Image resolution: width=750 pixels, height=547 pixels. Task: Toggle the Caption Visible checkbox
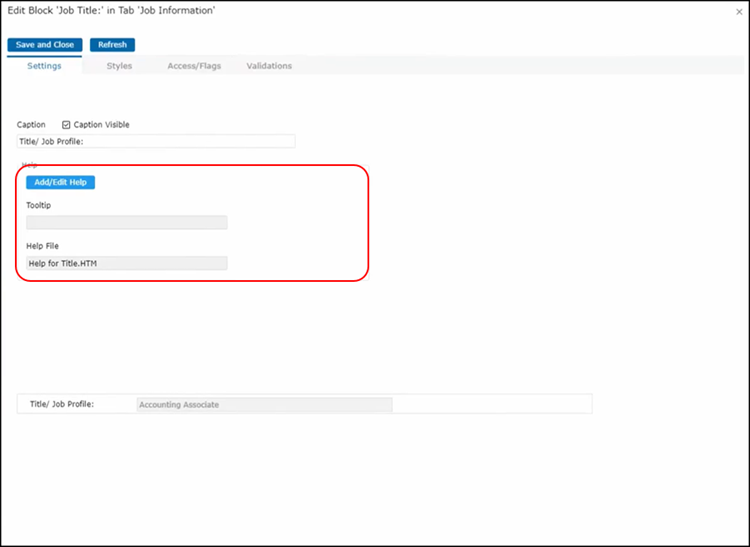pyautogui.click(x=66, y=125)
